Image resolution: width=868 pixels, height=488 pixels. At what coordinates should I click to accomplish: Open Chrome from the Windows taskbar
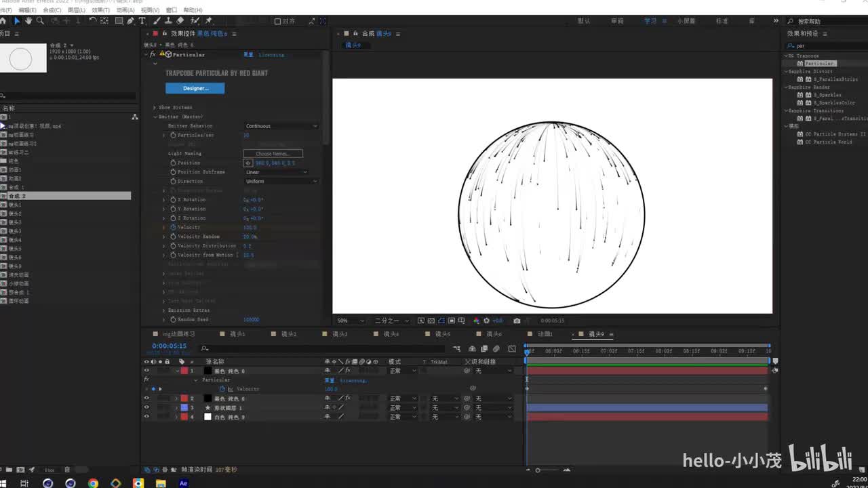(x=93, y=483)
